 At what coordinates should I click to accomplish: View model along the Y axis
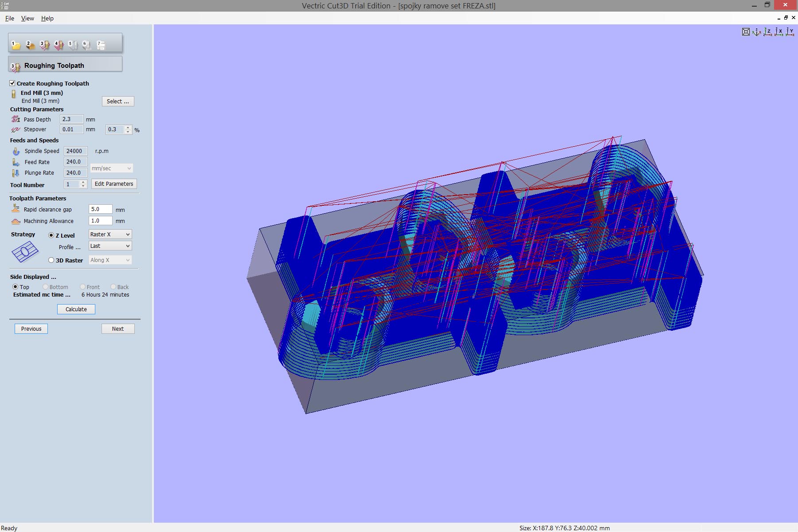(x=790, y=32)
